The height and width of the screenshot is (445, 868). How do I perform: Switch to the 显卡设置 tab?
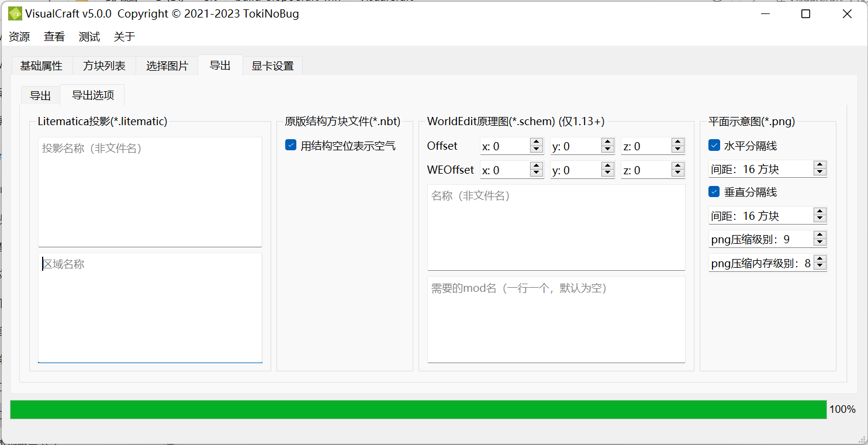point(272,66)
